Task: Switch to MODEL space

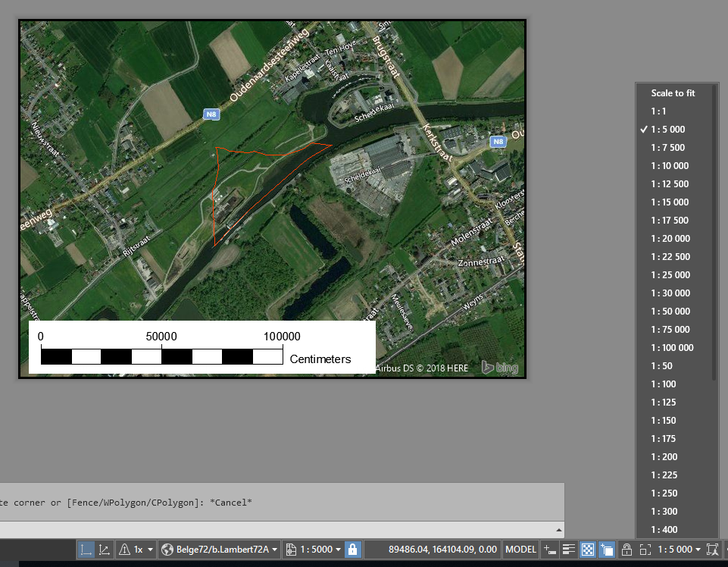Action: [520, 549]
